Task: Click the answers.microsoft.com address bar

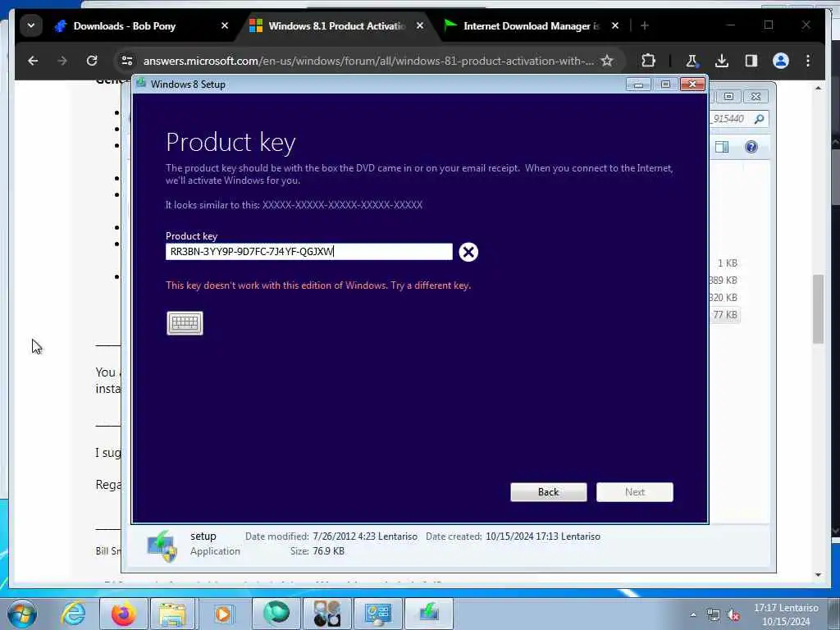Action: tap(368, 61)
